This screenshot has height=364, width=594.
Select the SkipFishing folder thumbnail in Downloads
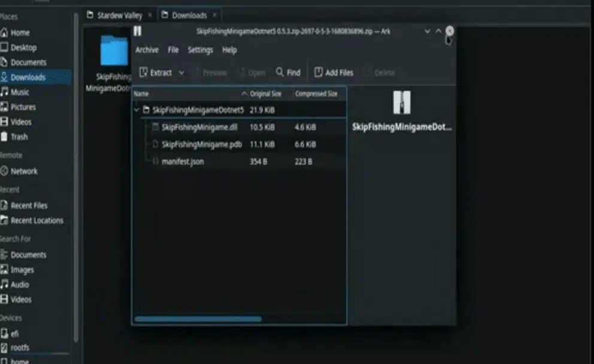click(x=114, y=51)
